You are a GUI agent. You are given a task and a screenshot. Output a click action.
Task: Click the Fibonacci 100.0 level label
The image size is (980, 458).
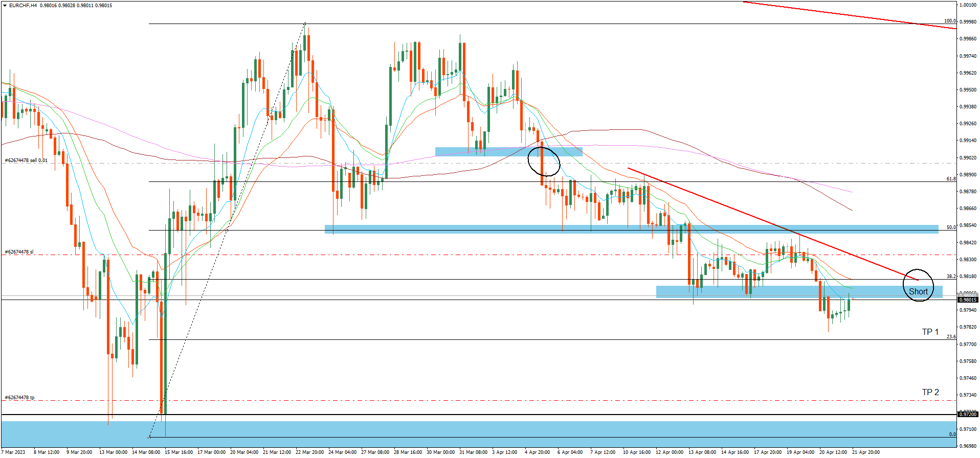coord(950,21)
